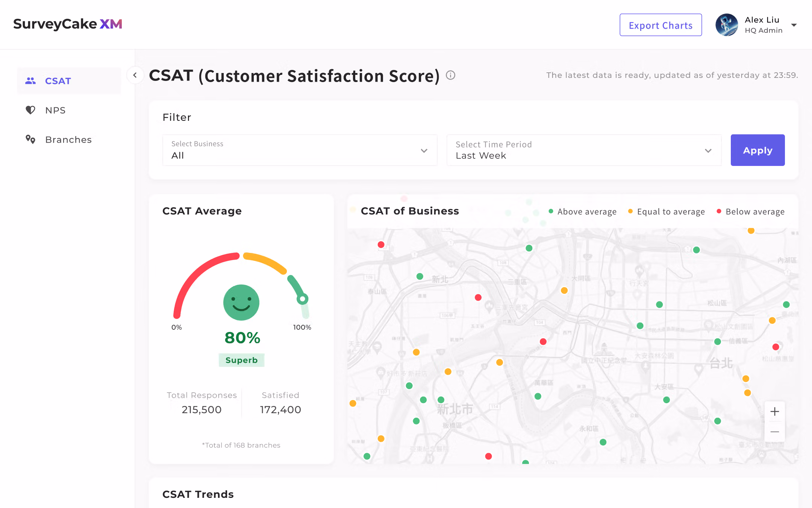Click the CSAT Trends heading

coord(198,494)
